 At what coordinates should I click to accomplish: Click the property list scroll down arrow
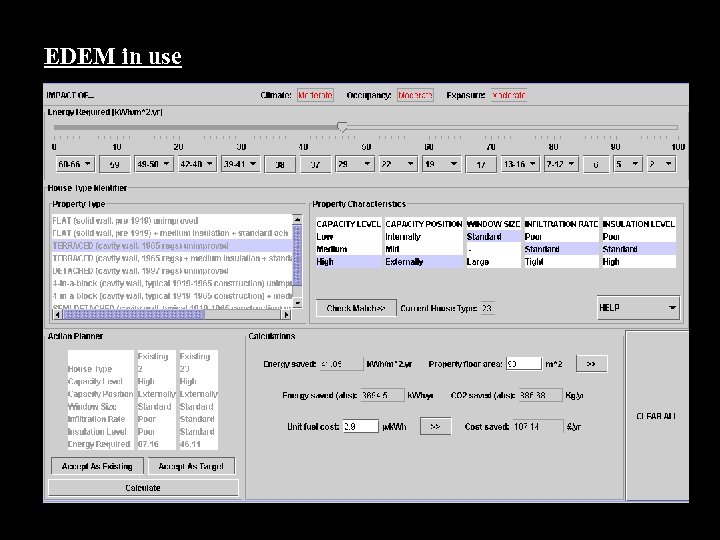click(297, 303)
